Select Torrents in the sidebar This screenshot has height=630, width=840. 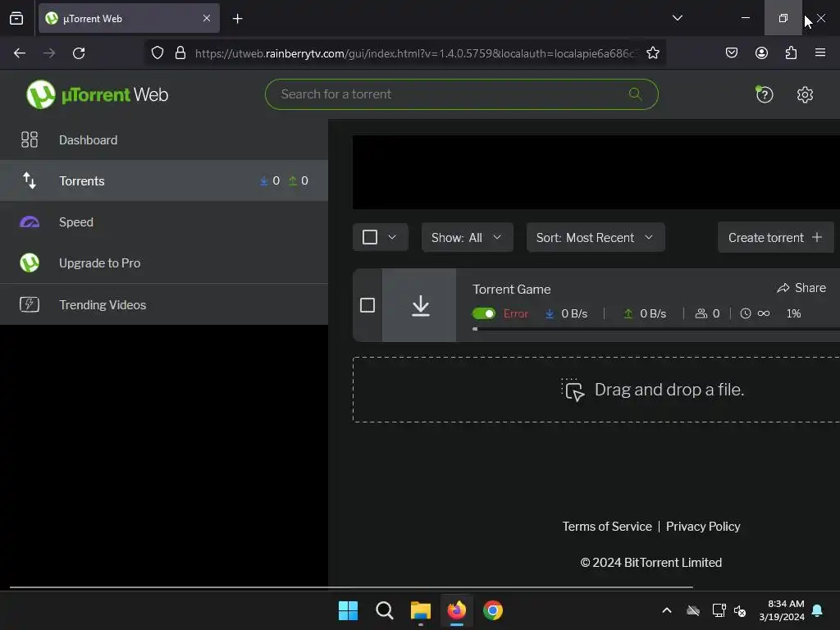[x=164, y=180]
